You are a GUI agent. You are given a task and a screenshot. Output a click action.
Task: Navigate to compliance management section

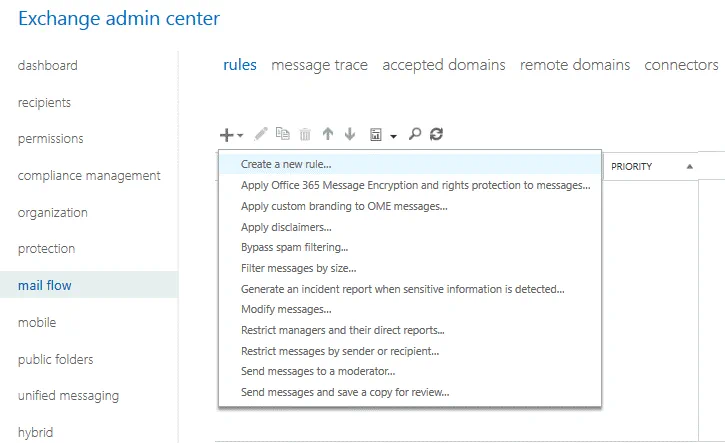click(89, 175)
